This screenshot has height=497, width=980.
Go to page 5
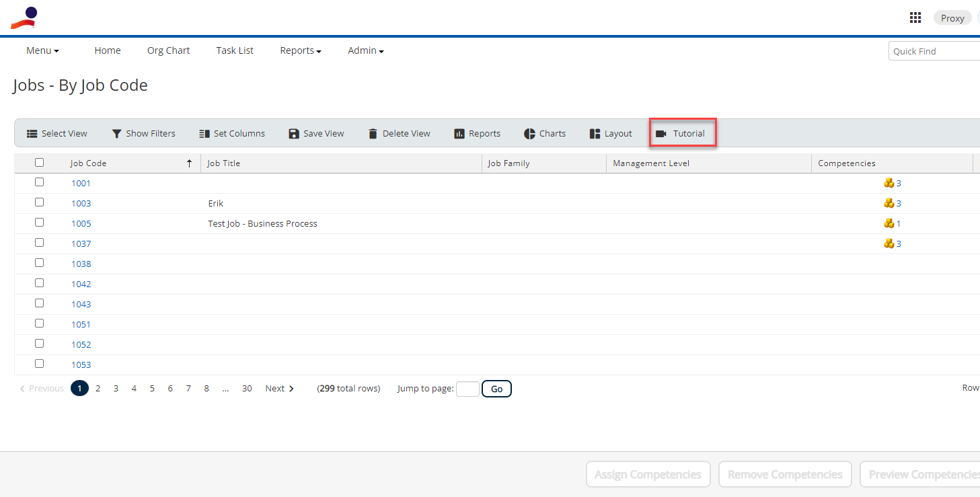152,389
